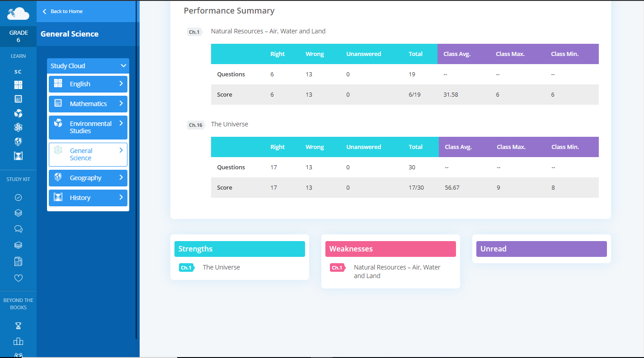
Task: Open the trophy icon under Beyond the Books
Action: pos(18,325)
